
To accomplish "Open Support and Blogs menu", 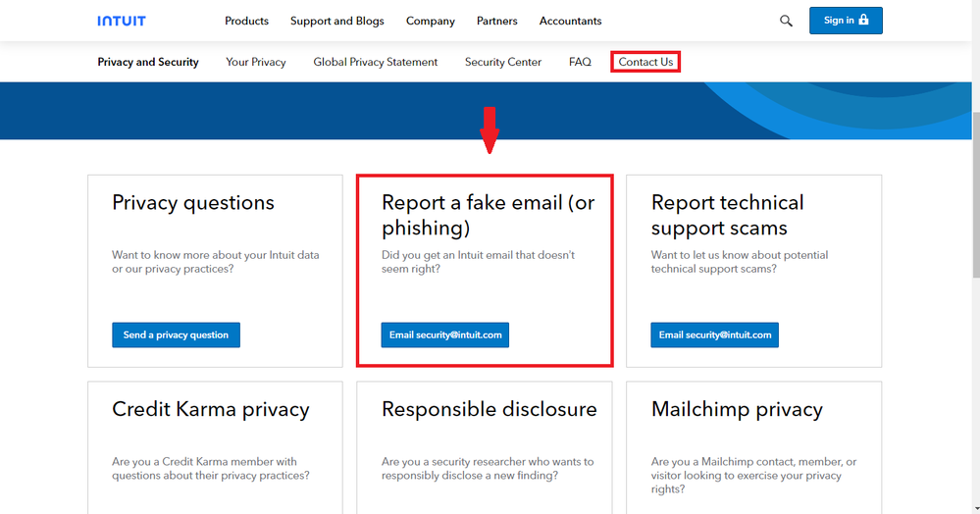I will [337, 21].
